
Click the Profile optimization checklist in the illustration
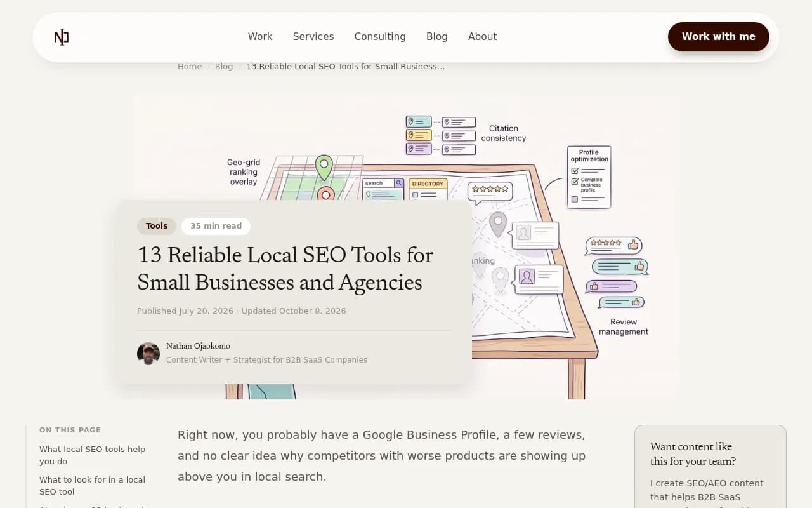[589, 177]
